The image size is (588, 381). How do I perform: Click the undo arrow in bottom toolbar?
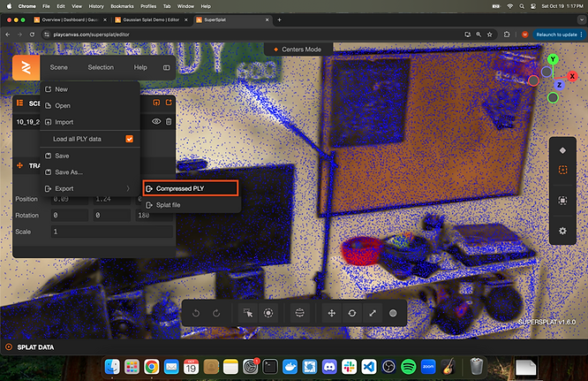coord(193,313)
